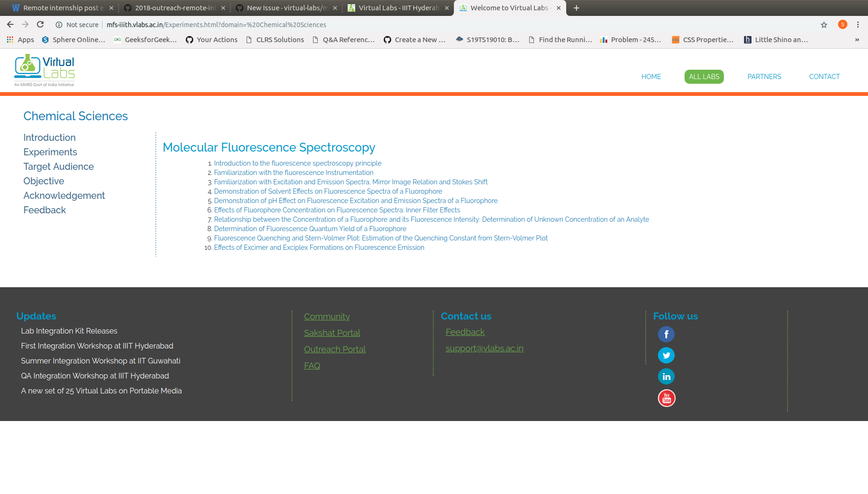Viewport: 868px width, 494px height.
Task: Open the Introduction to fluorescence spectroscopy experiment
Action: tap(298, 163)
